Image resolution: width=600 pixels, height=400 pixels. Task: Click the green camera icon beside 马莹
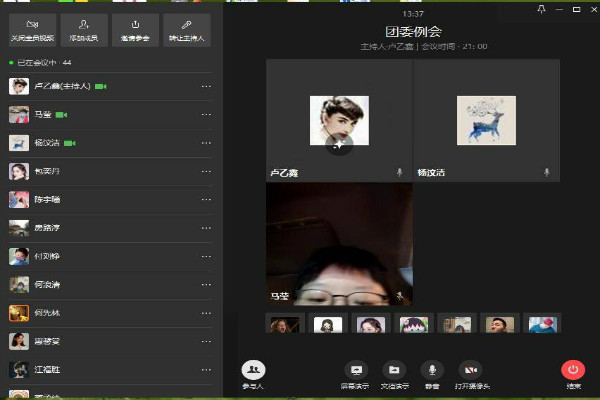61,115
